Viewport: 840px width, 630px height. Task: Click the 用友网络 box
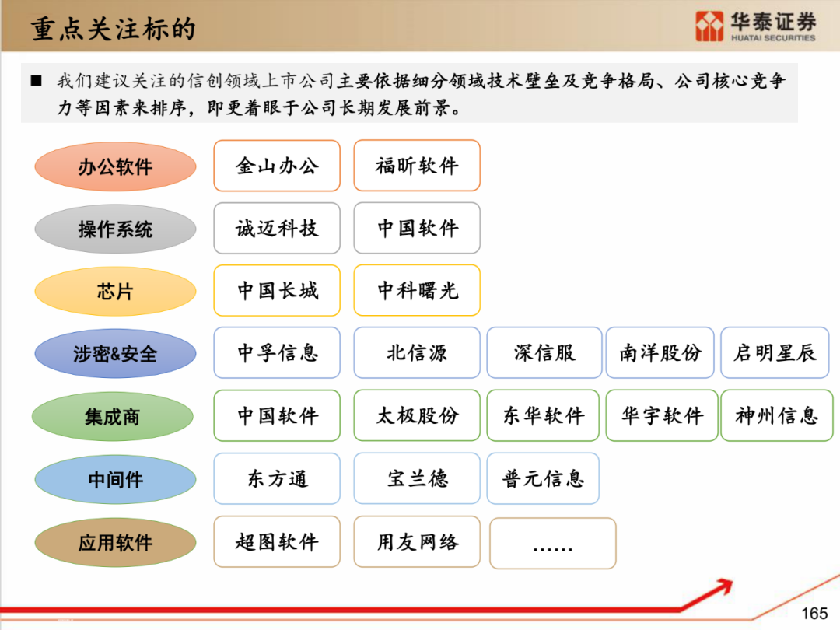(417, 541)
